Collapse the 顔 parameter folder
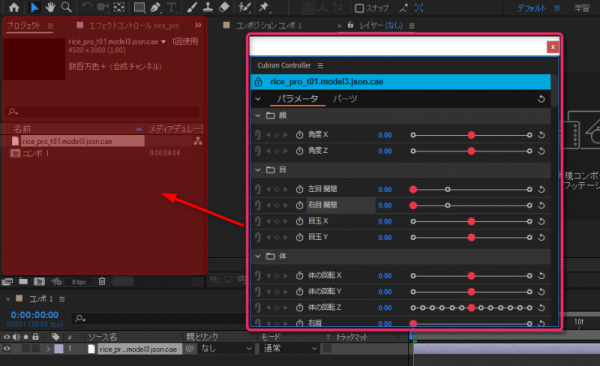 point(258,115)
